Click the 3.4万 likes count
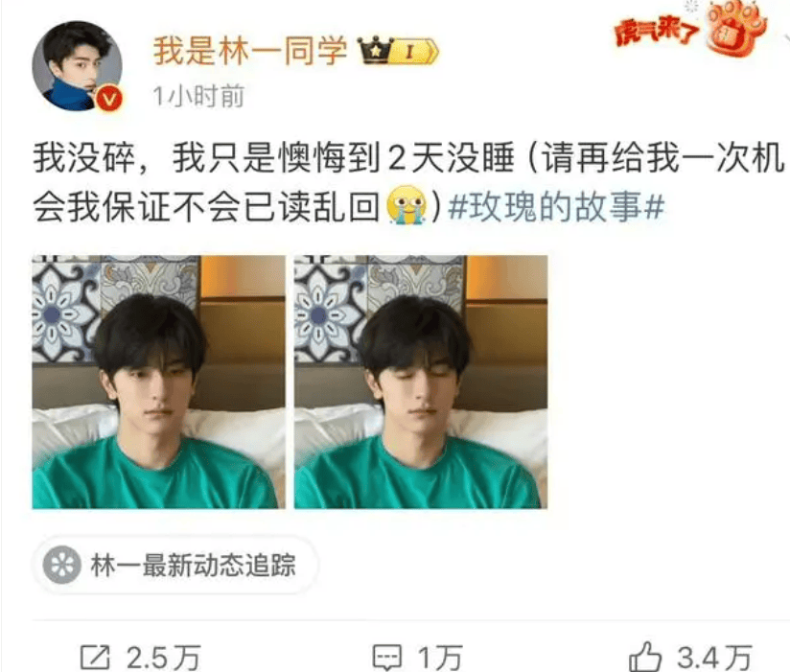The image size is (790, 672). [x=714, y=658]
